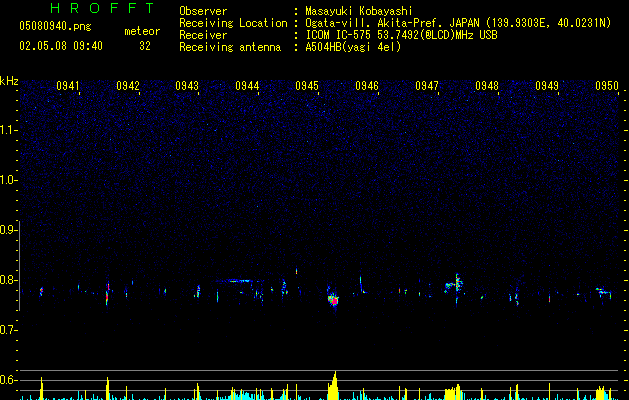629x400 pixels.
Task: Click the 0941 time marker
Action: 67,86
